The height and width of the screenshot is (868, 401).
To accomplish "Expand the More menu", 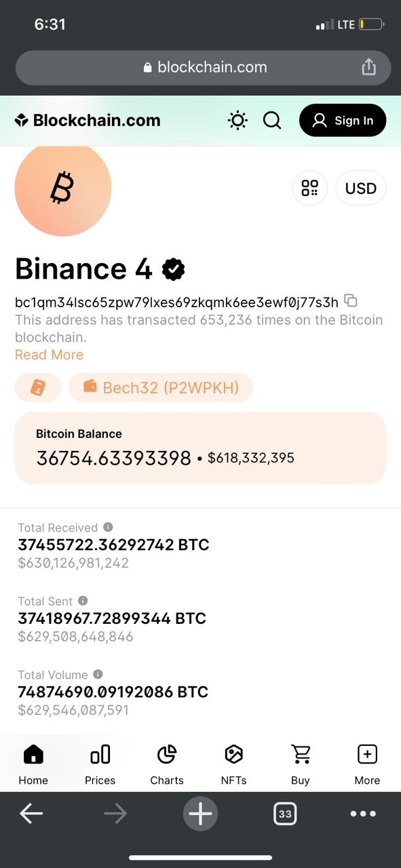I will 367,765.
